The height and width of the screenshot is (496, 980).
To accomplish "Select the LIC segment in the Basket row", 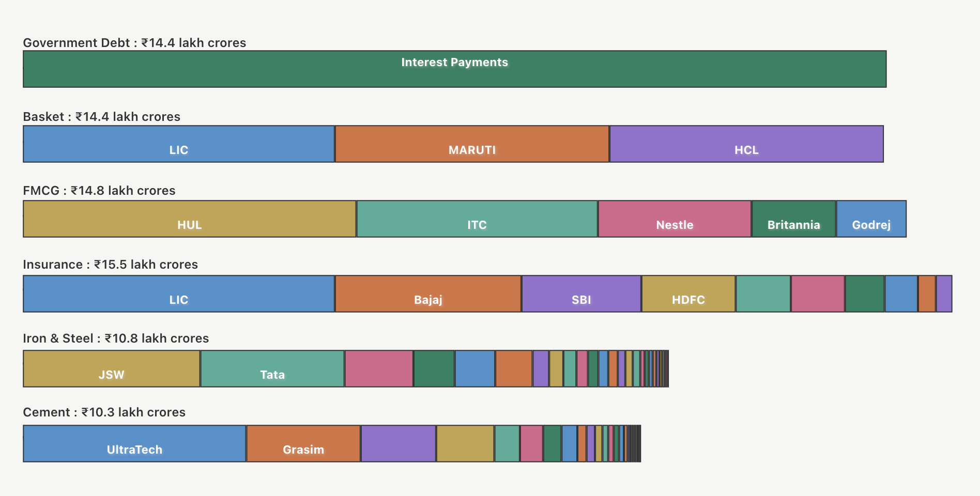I will coord(178,144).
